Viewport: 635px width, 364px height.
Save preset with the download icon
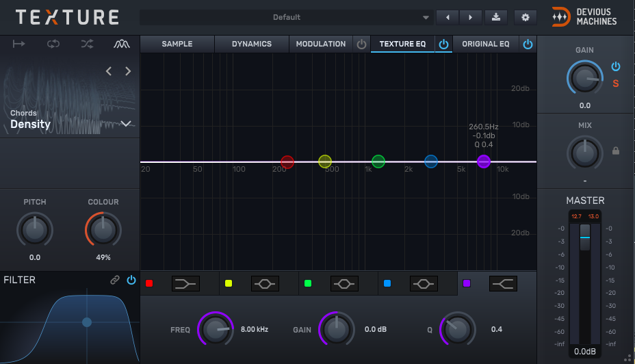click(495, 17)
